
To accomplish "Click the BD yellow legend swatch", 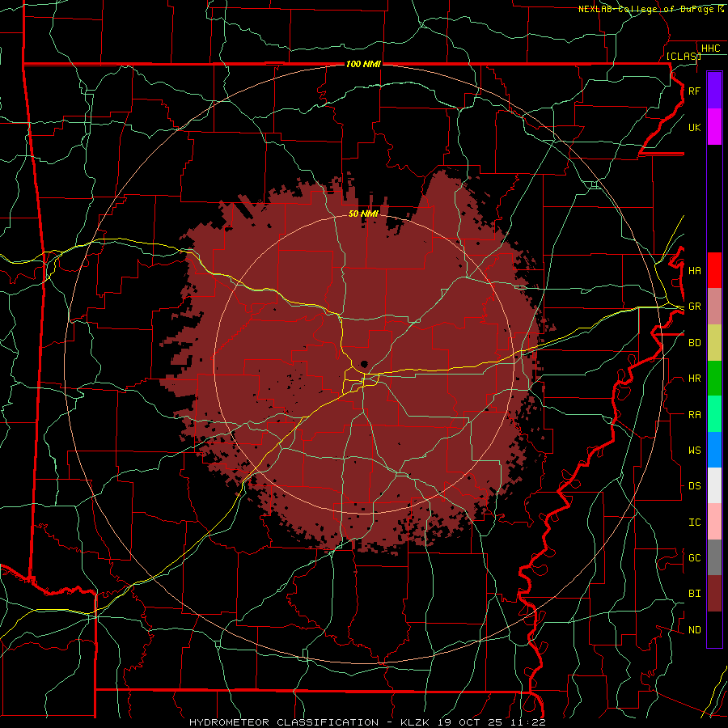I will tap(714, 342).
